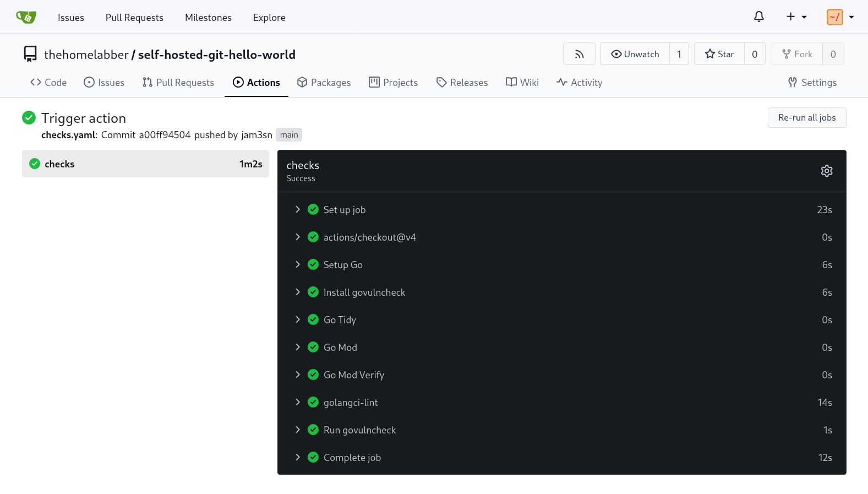The image size is (868, 494).
Task: Open Issues in the top navigation
Action: [71, 18]
